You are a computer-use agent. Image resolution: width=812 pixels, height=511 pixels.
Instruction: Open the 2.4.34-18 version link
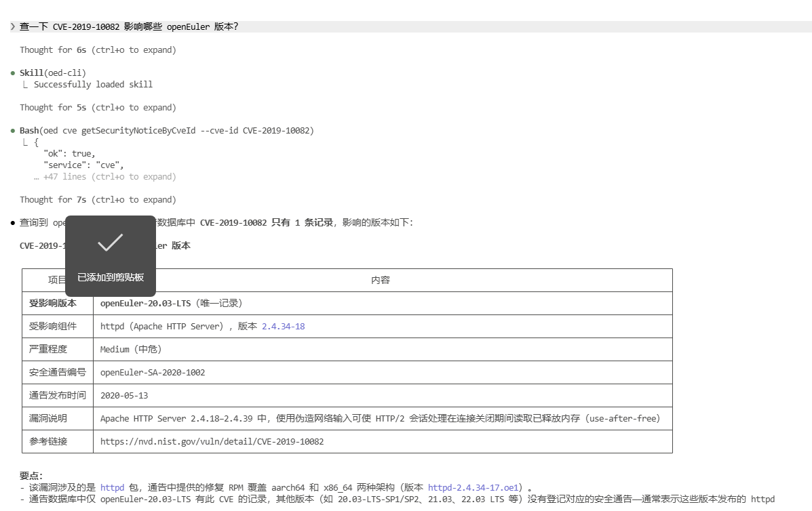[x=284, y=327]
